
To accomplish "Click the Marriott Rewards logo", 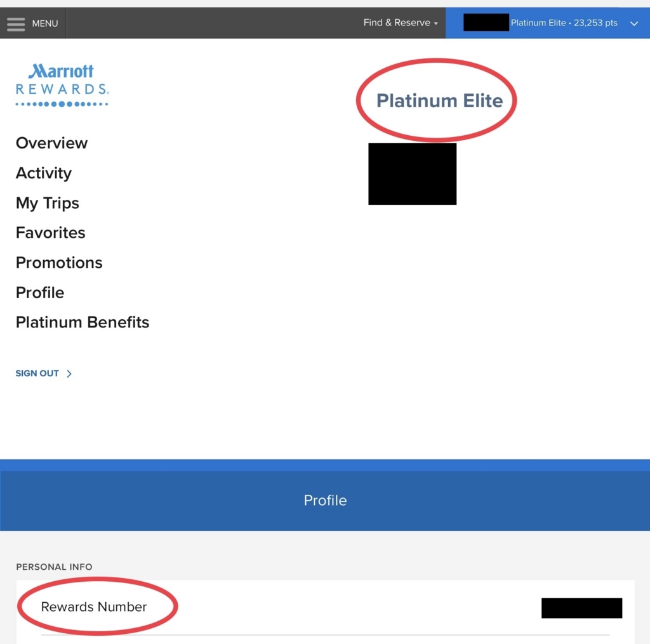I will point(62,85).
